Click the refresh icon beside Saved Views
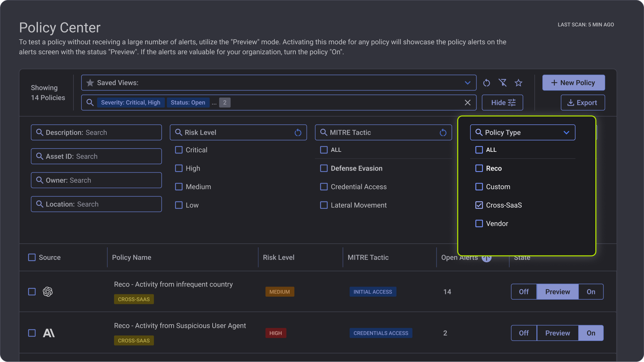This screenshot has height=362, width=644. click(x=486, y=83)
